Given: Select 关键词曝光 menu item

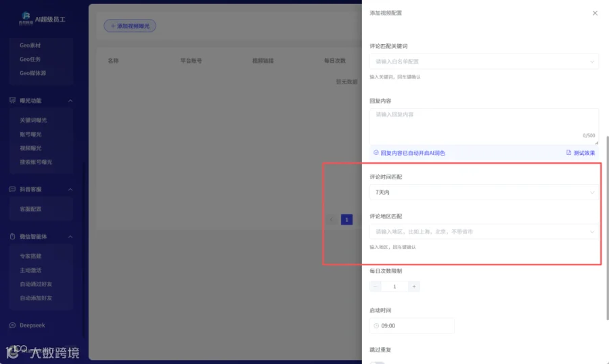Looking at the screenshot, I should point(33,120).
